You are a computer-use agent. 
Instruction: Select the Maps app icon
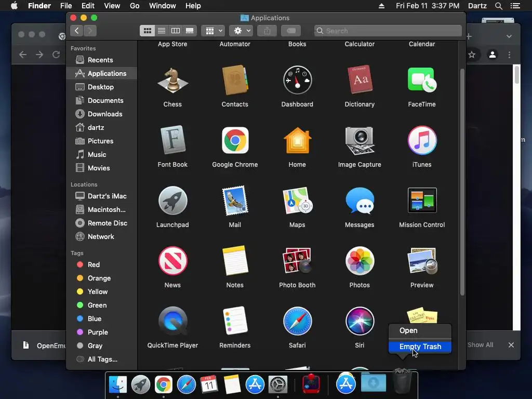pyautogui.click(x=297, y=201)
